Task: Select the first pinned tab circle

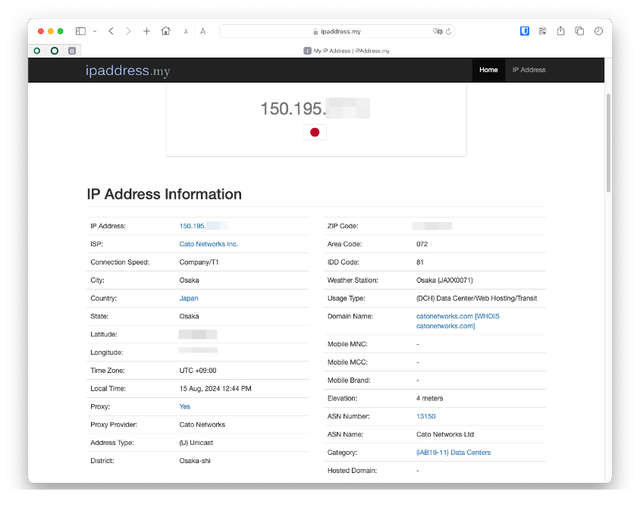Action: [37, 51]
